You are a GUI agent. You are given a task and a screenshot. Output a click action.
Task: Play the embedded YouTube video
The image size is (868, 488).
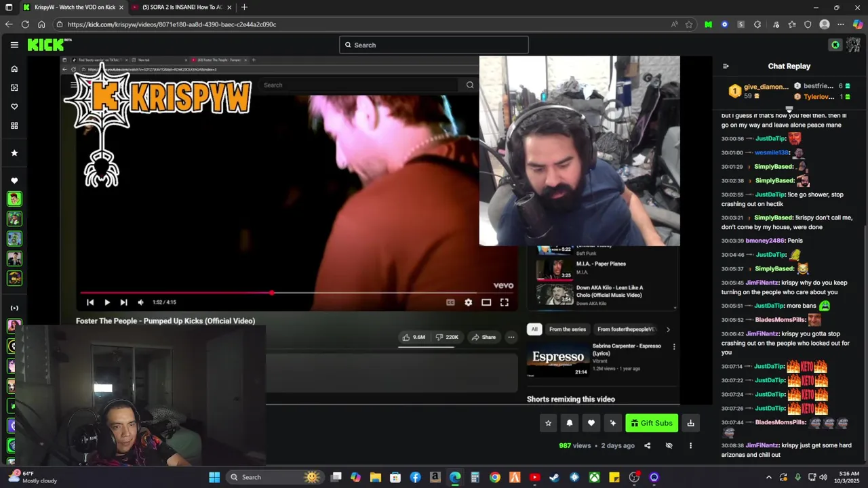(107, 302)
